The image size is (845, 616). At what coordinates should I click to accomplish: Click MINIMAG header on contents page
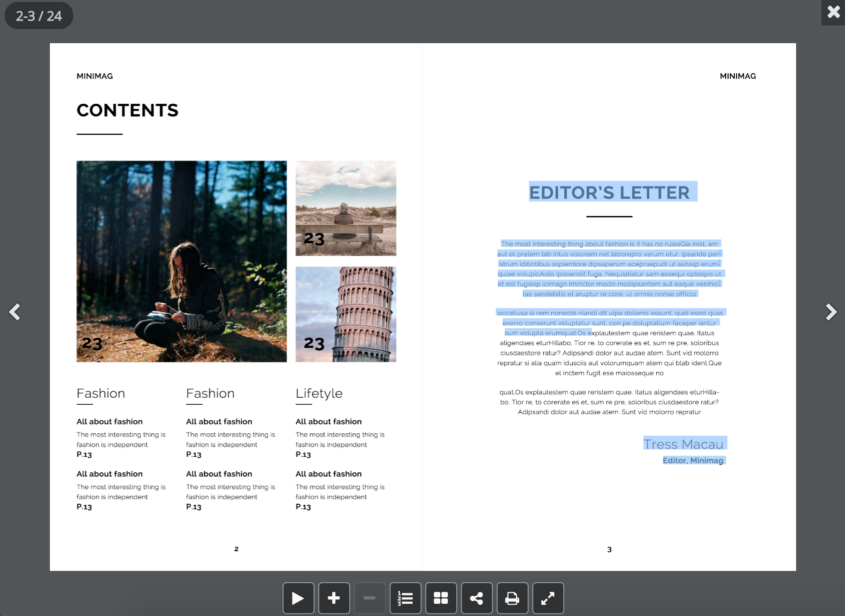[x=95, y=76]
